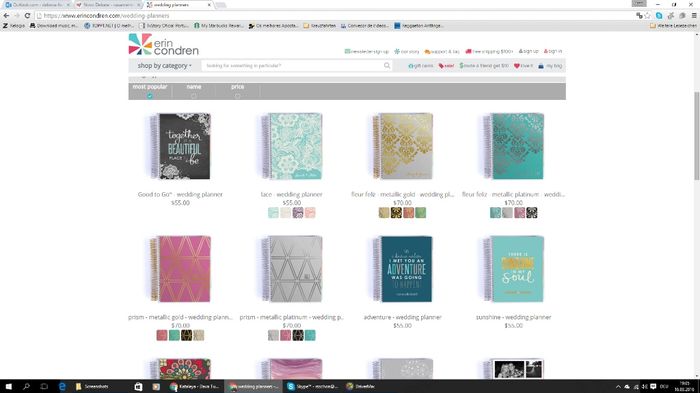The height and width of the screenshot is (393, 700).
Task: Open the Weitere Lesezeichen folder
Action: (x=673, y=26)
